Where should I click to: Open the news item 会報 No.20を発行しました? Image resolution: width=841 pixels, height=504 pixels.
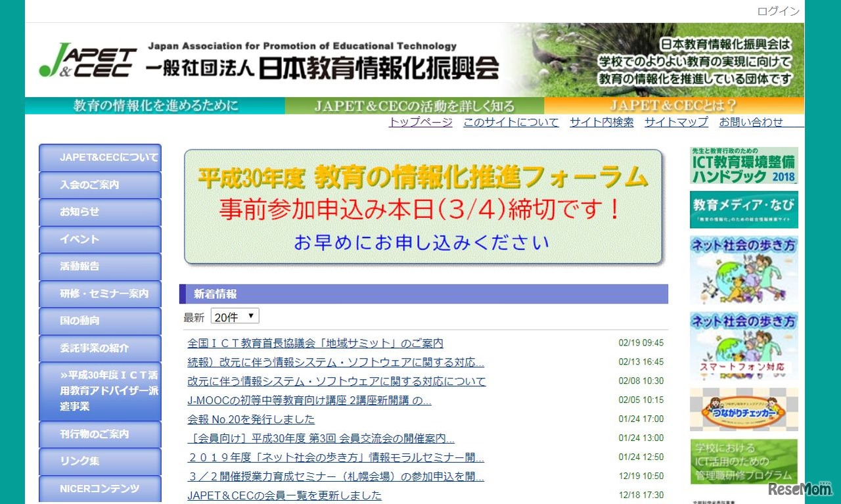(250, 419)
